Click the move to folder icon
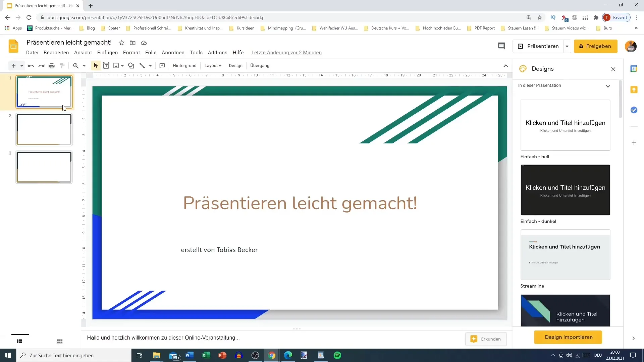This screenshot has width=644, height=362. pyautogui.click(x=132, y=43)
